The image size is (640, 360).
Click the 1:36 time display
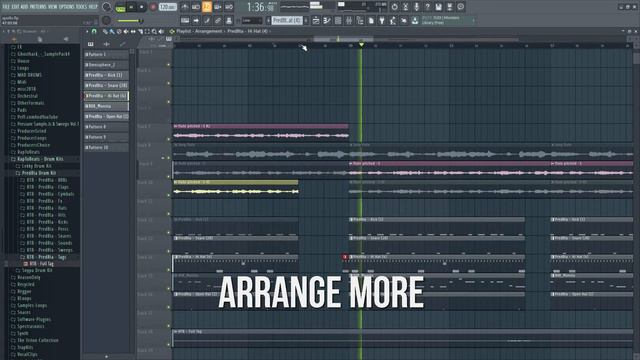260,7
